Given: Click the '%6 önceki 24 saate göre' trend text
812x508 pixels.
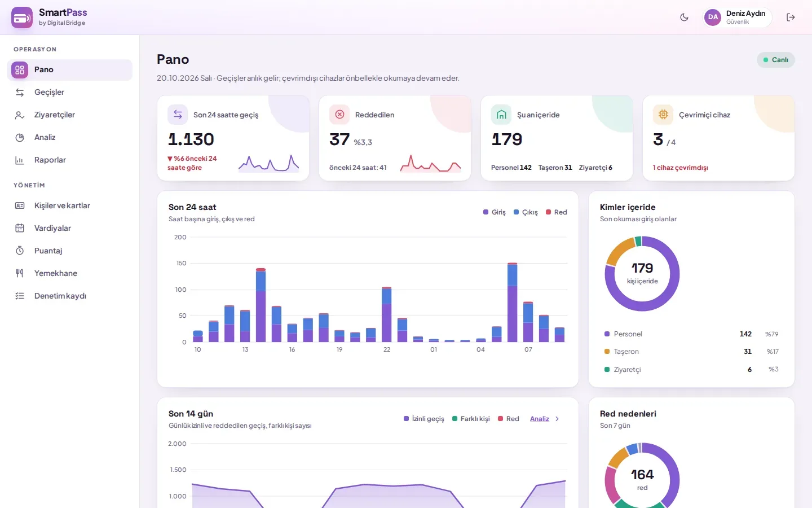Looking at the screenshot, I should 192,163.
